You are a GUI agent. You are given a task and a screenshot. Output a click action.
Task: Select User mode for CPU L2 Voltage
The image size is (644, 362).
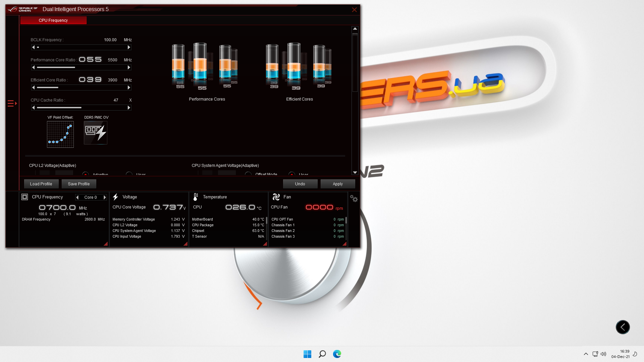click(x=129, y=174)
